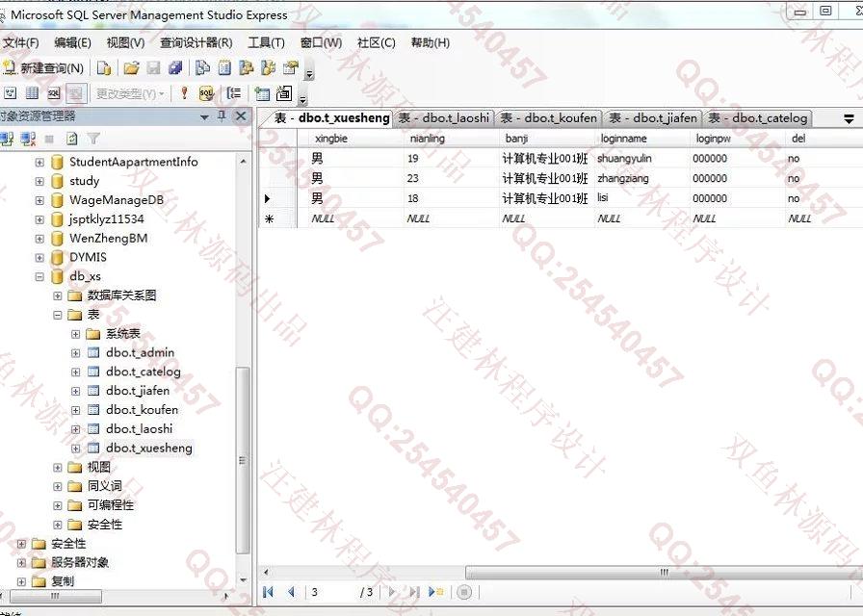Click the Refresh icon in Object Explorer
This screenshot has height=616, width=863.
pos(71,139)
